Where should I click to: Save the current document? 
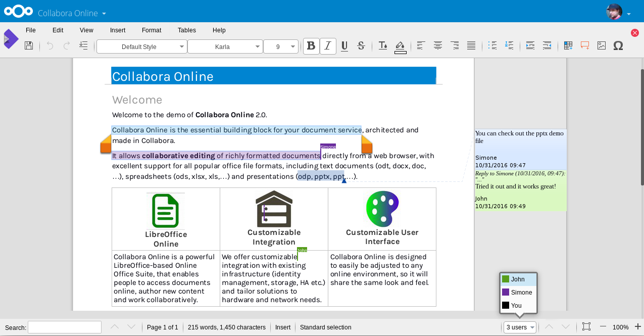point(29,45)
